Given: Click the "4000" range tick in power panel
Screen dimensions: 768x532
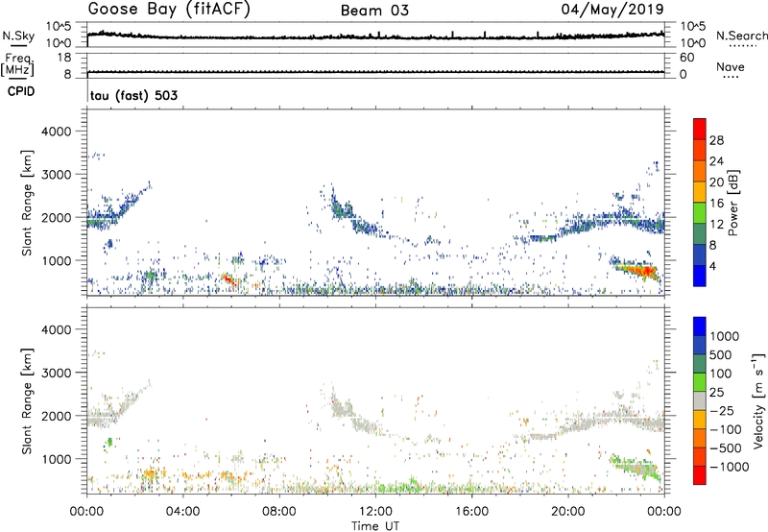Looking at the screenshot, I should pyautogui.click(x=56, y=132).
